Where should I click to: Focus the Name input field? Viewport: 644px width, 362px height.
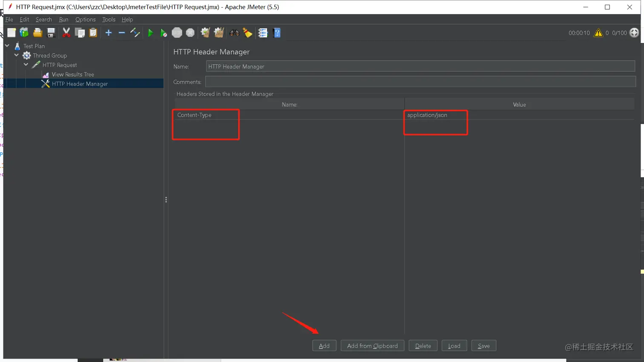420,66
